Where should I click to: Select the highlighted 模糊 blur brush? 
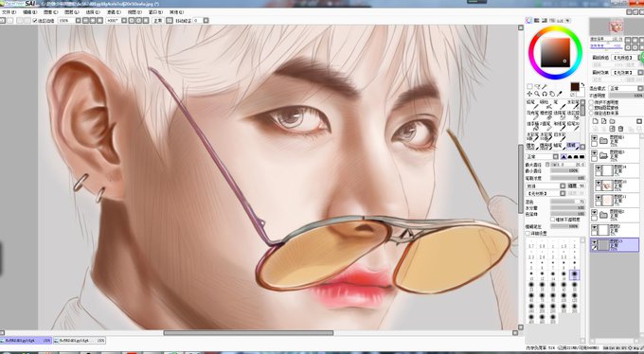coord(573,146)
